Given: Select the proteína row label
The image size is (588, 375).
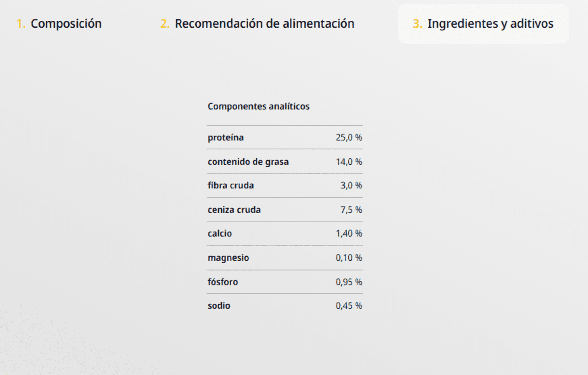Looking at the screenshot, I should tap(226, 137).
